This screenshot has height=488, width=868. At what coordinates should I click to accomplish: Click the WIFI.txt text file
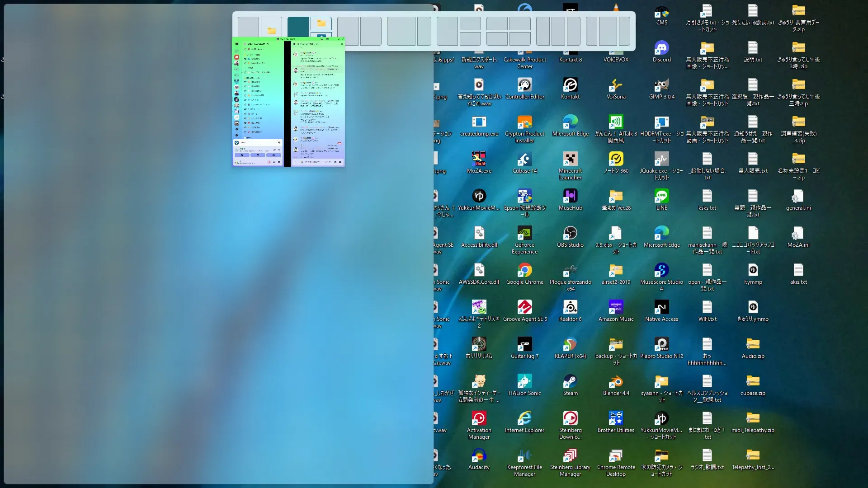(x=707, y=308)
